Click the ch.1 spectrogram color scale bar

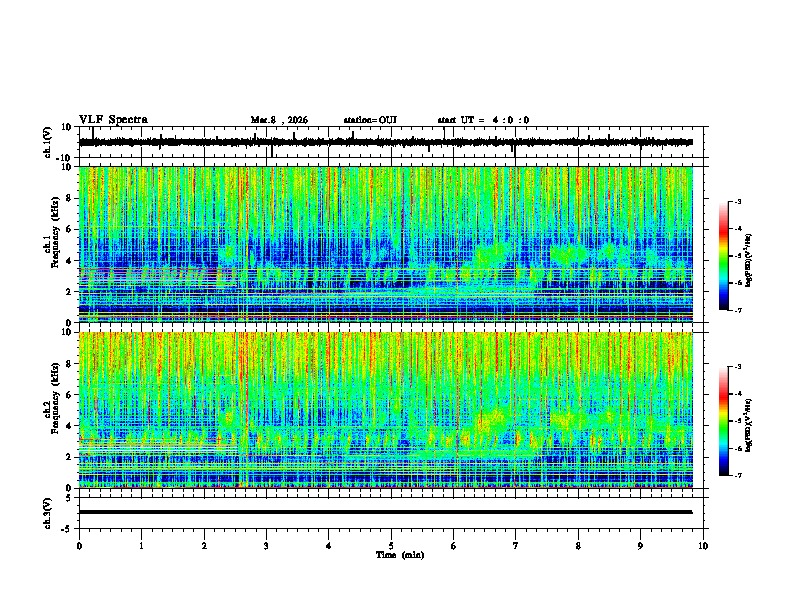(x=724, y=255)
